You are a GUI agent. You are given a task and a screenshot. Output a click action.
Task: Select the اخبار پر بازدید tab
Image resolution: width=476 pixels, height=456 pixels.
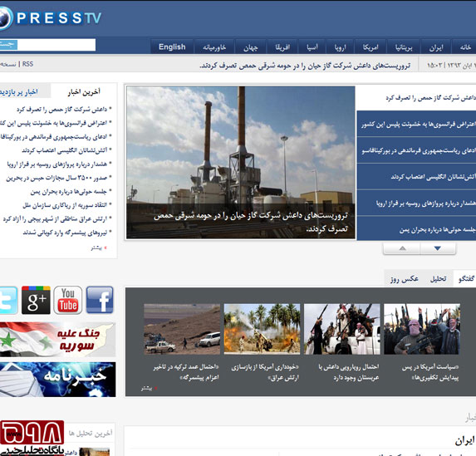19,91
